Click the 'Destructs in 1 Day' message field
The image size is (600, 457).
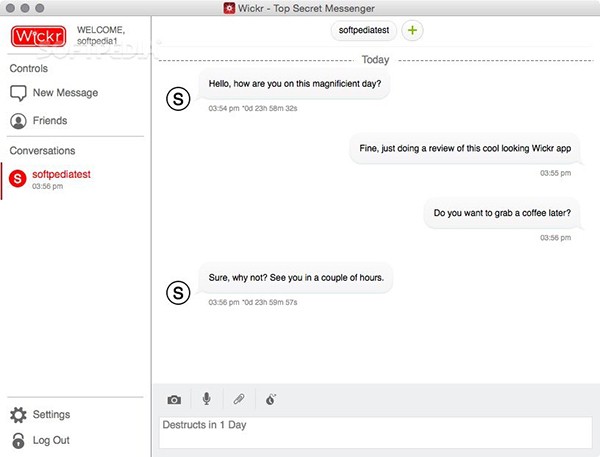[x=376, y=433]
